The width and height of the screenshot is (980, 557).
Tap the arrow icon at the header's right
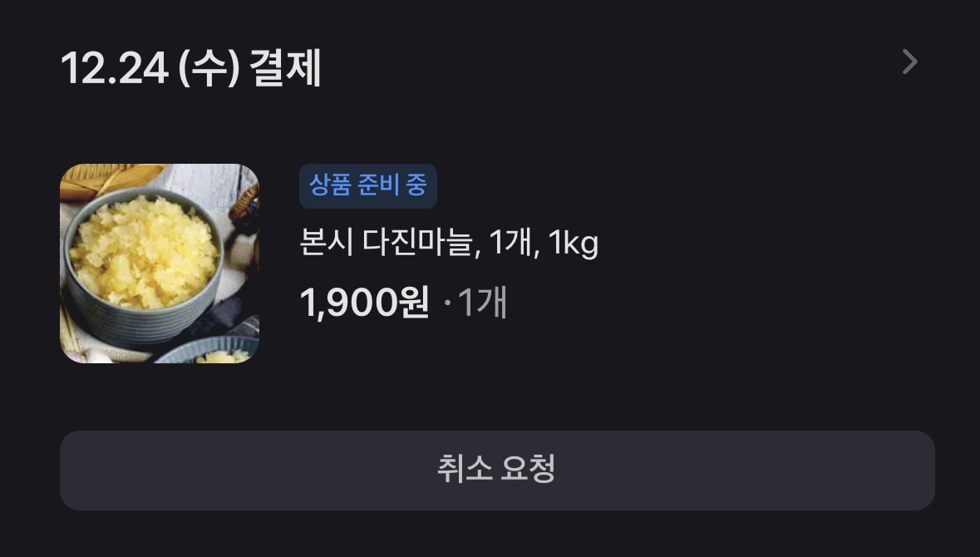pos(910,62)
